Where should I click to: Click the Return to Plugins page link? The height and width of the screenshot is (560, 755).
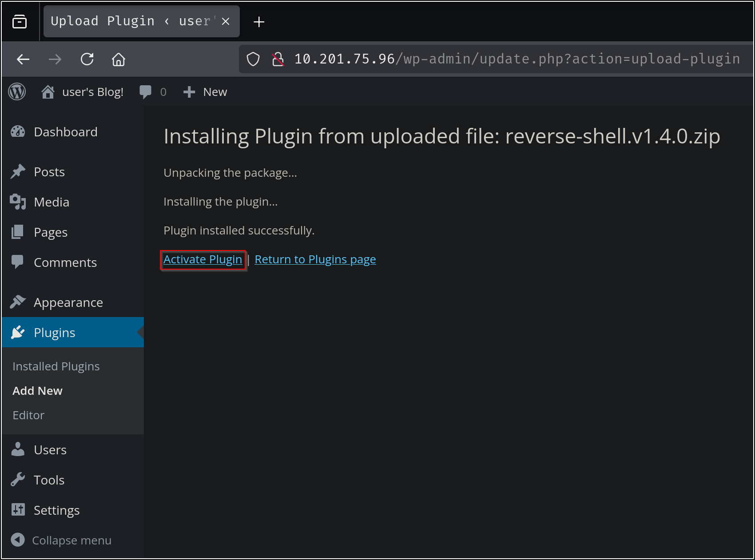[315, 259]
